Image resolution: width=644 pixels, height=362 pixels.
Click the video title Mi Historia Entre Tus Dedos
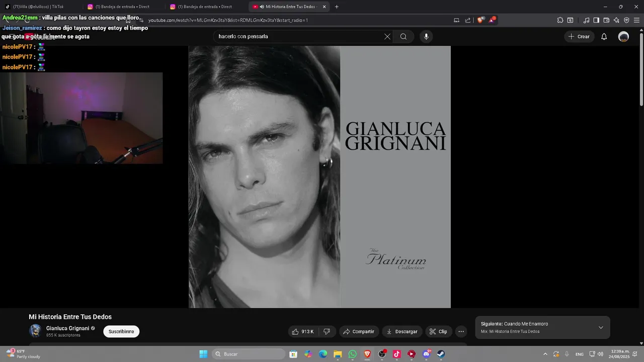(70, 317)
